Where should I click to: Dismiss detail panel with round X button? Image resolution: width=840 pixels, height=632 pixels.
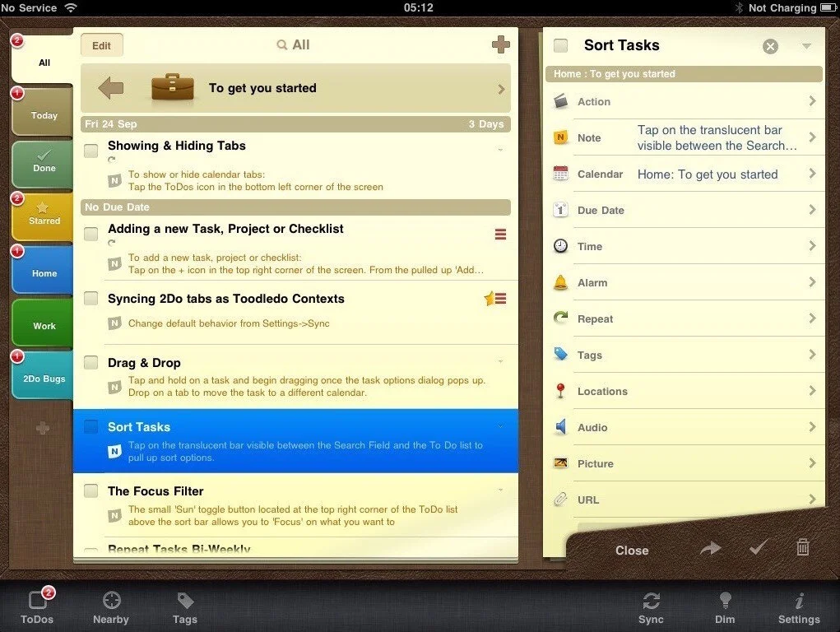click(x=770, y=47)
